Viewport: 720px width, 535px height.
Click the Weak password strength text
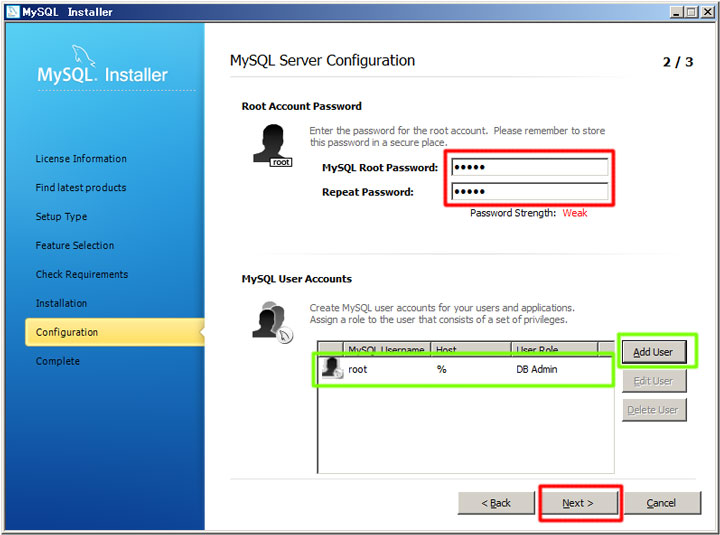[x=575, y=213]
